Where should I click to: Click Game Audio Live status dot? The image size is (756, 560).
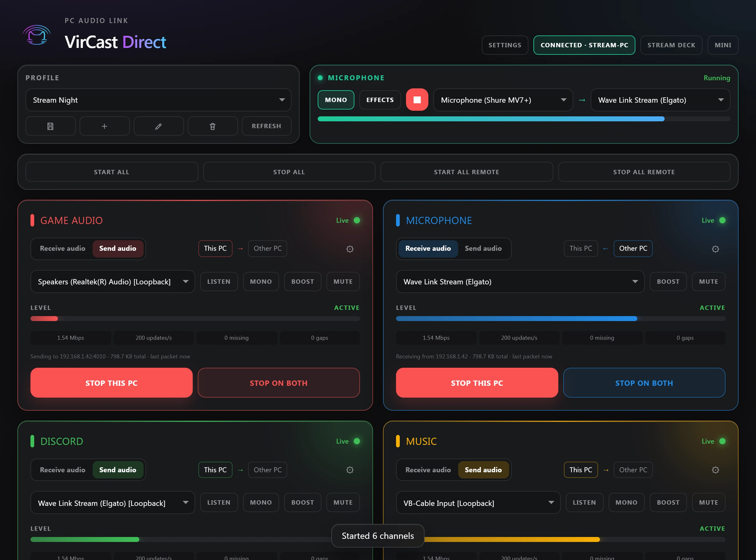point(357,220)
